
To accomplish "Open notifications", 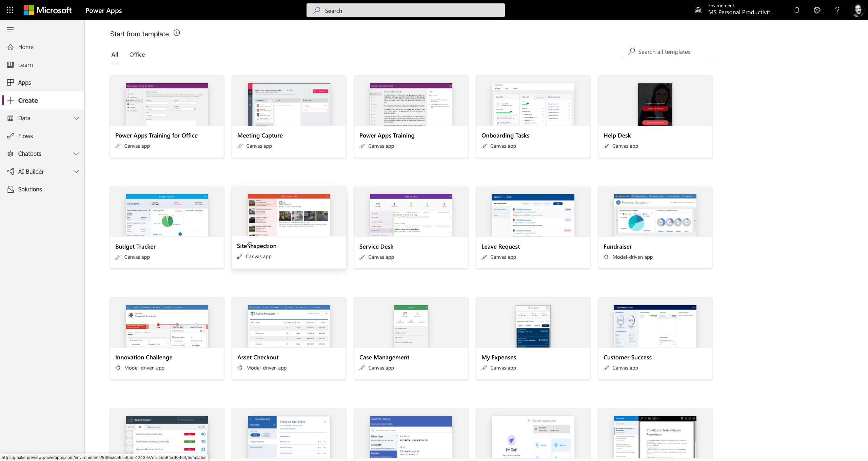I will coord(796,10).
